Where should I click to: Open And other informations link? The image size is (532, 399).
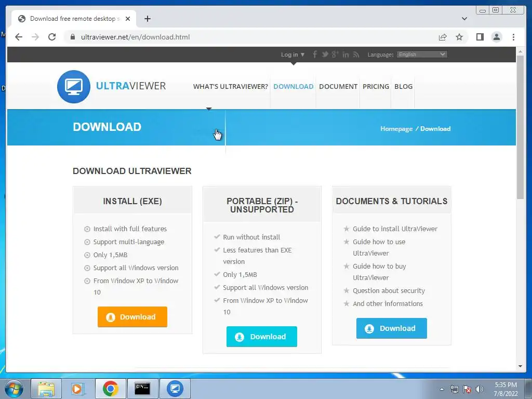click(x=388, y=303)
